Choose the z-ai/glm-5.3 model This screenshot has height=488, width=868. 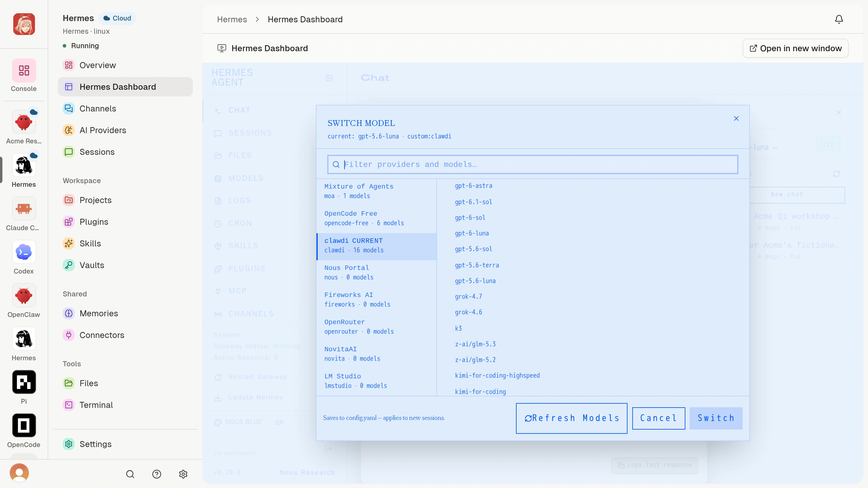click(475, 344)
